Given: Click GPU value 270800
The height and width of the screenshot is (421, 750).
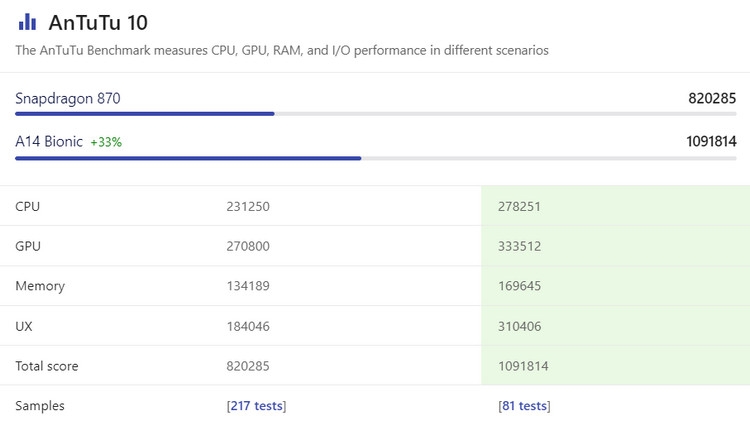Looking at the screenshot, I should click(x=248, y=246).
